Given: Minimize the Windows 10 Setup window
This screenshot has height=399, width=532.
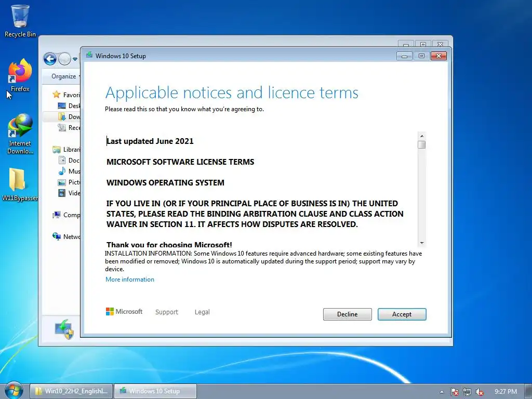Looking at the screenshot, I should coord(404,56).
